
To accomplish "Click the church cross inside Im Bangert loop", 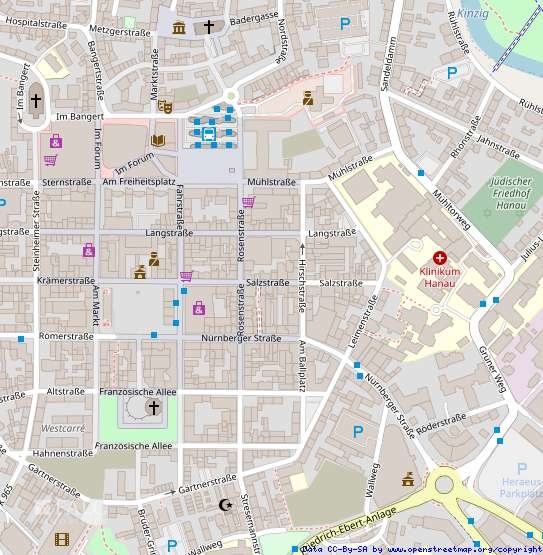I will coord(36,101).
